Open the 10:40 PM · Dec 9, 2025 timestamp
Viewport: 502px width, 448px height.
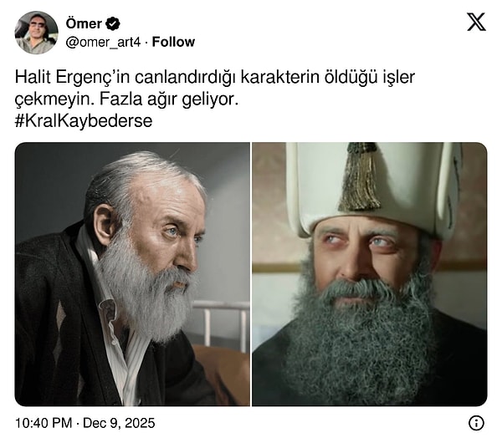(x=85, y=423)
